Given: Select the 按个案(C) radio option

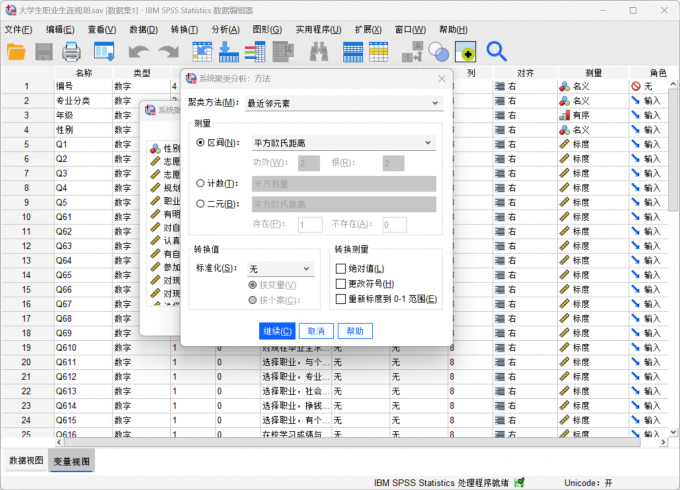Looking at the screenshot, I should click(x=252, y=300).
